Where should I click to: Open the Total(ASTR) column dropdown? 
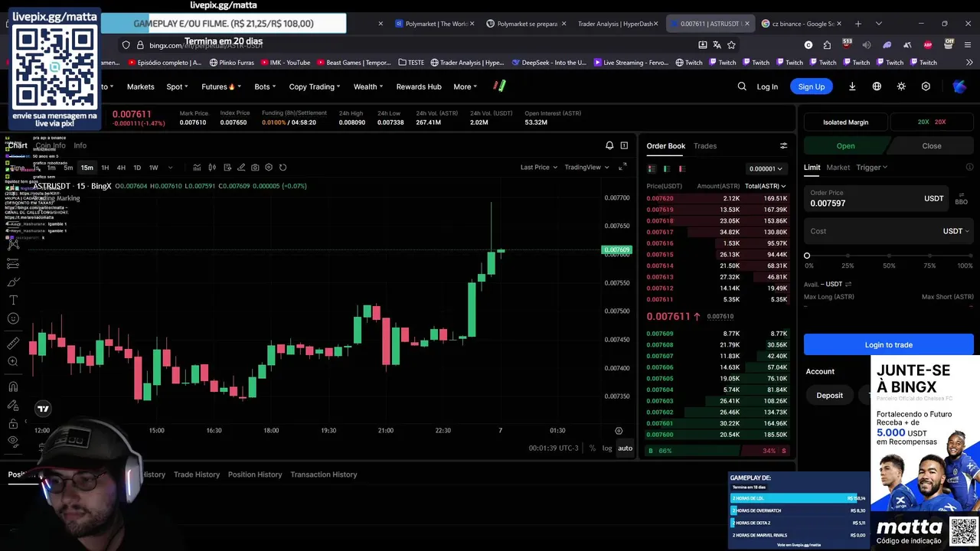[765, 186]
